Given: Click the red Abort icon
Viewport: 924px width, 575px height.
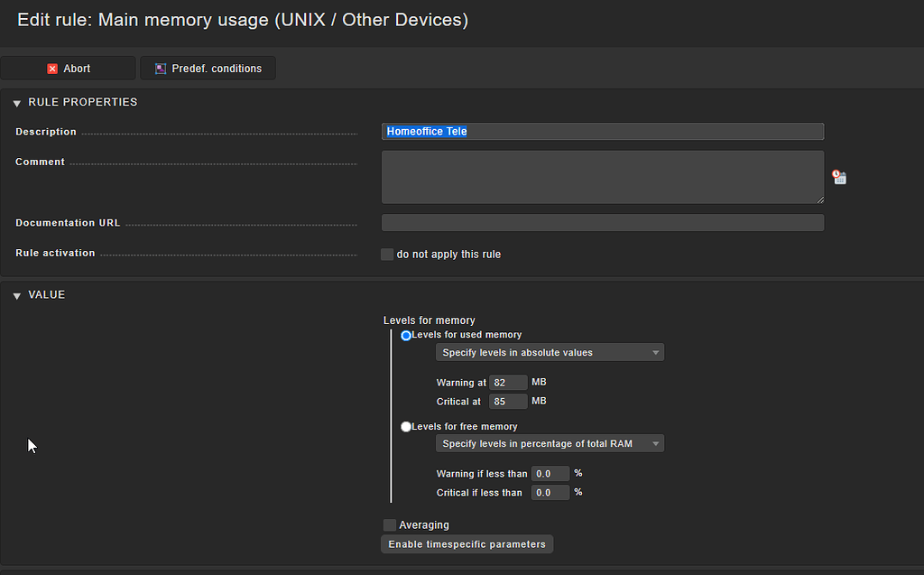Looking at the screenshot, I should pyautogui.click(x=52, y=69).
